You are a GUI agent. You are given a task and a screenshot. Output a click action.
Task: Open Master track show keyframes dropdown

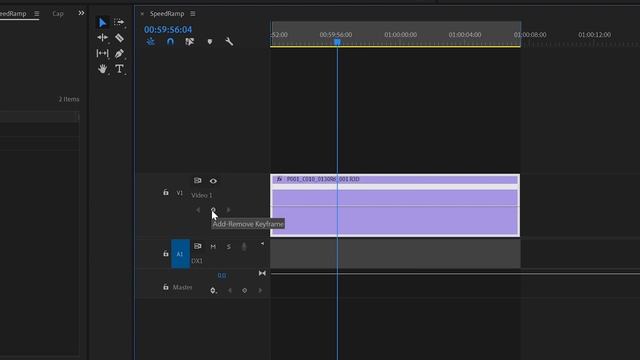(x=213, y=291)
